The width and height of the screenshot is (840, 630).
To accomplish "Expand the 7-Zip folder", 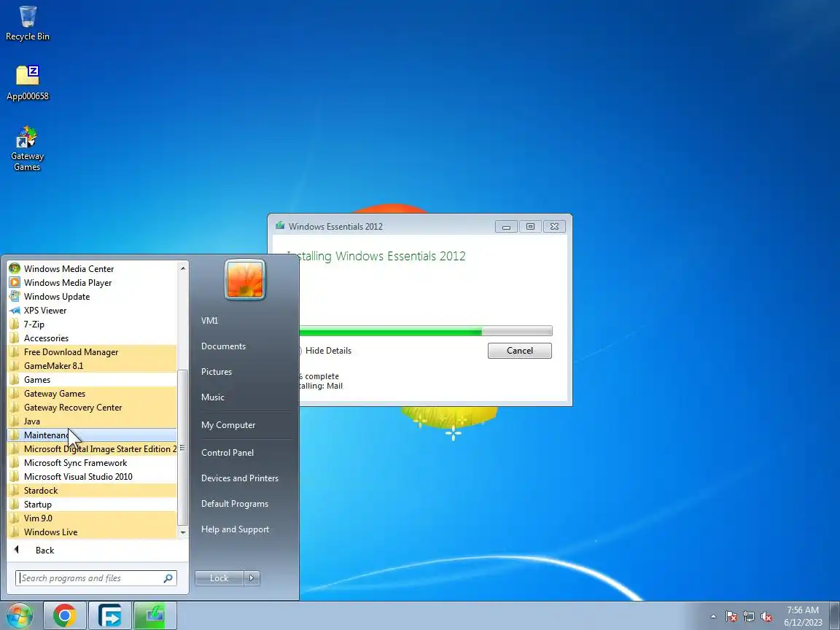I will 92,324.
